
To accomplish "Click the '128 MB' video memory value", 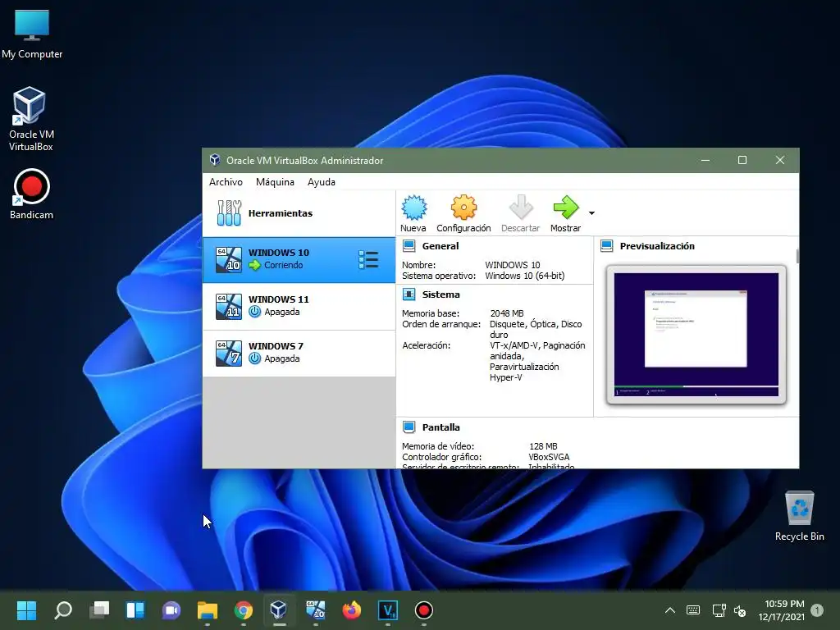I will pos(543,446).
